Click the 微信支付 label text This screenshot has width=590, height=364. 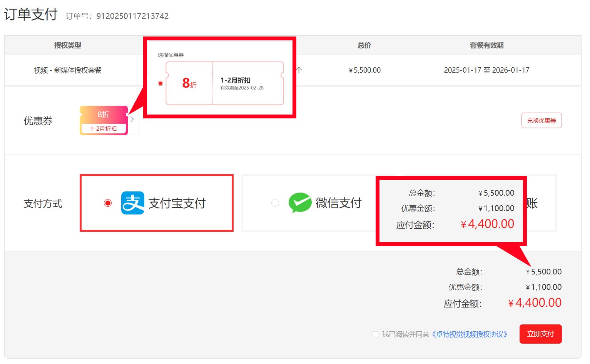coord(339,203)
